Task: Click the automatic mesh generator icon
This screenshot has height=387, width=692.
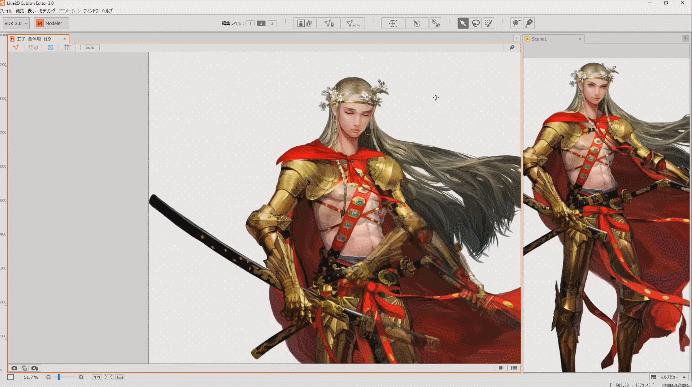Action: point(353,23)
